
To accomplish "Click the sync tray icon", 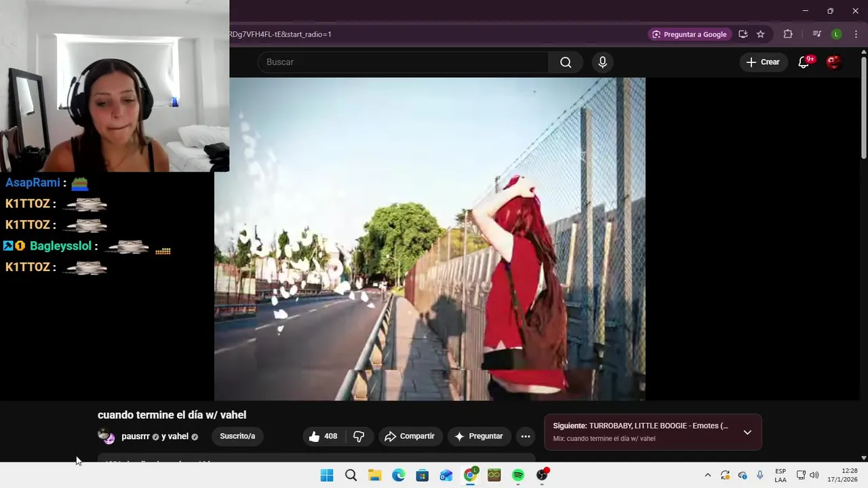I will click(725, 475).
